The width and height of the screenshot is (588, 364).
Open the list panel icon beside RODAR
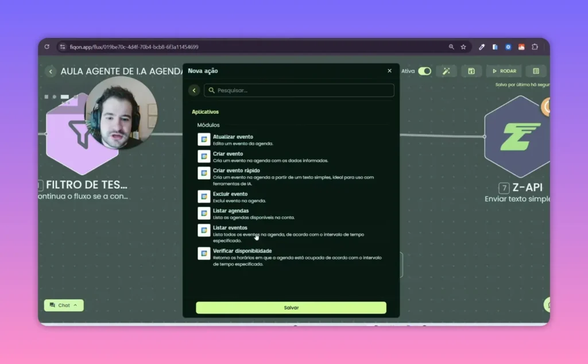[536, 71]
